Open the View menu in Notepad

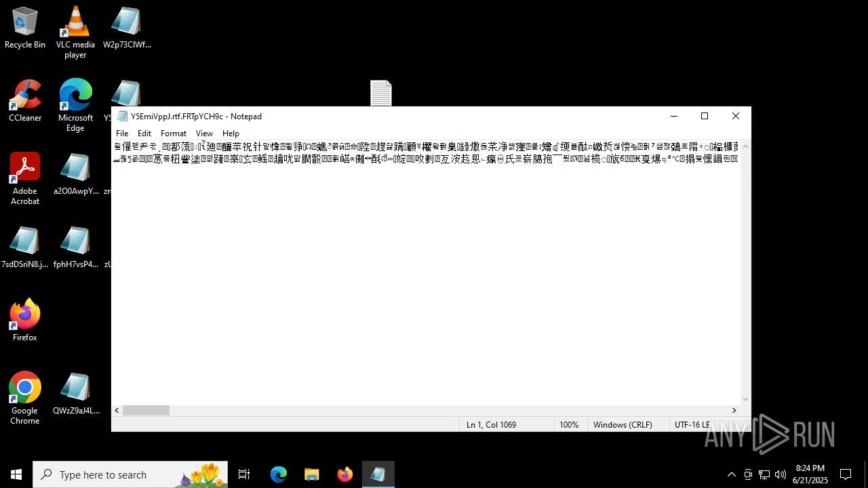pyautogui.click(x=204, y=134)
